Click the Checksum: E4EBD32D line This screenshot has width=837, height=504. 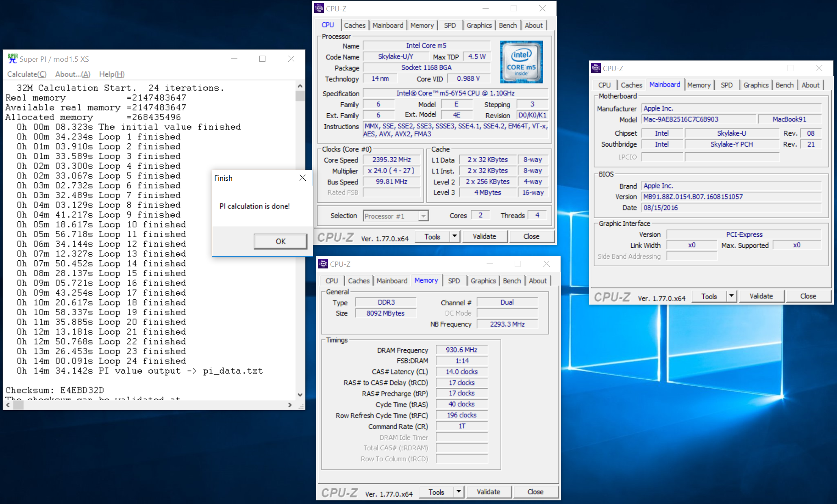tap(54, 390)
